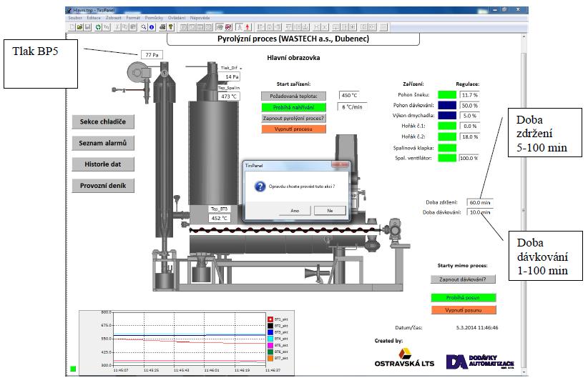Click the Cut scissors toolbar icon

coord(117,27)
